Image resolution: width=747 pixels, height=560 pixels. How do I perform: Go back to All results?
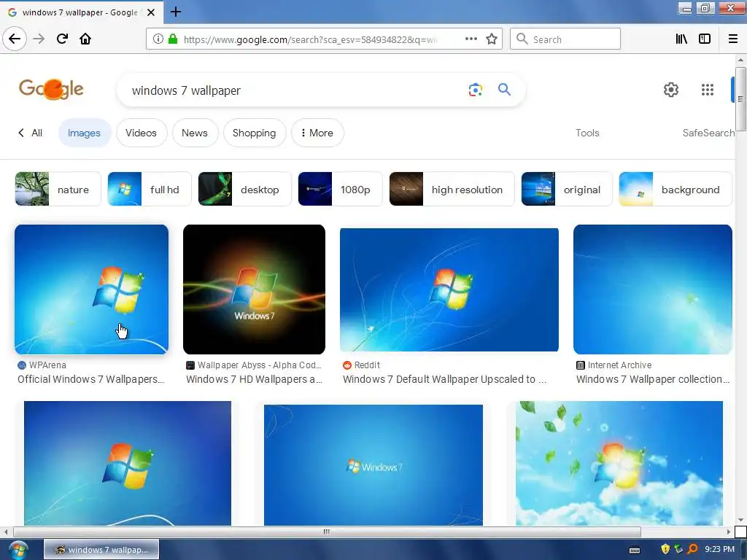tap(30, 133)
